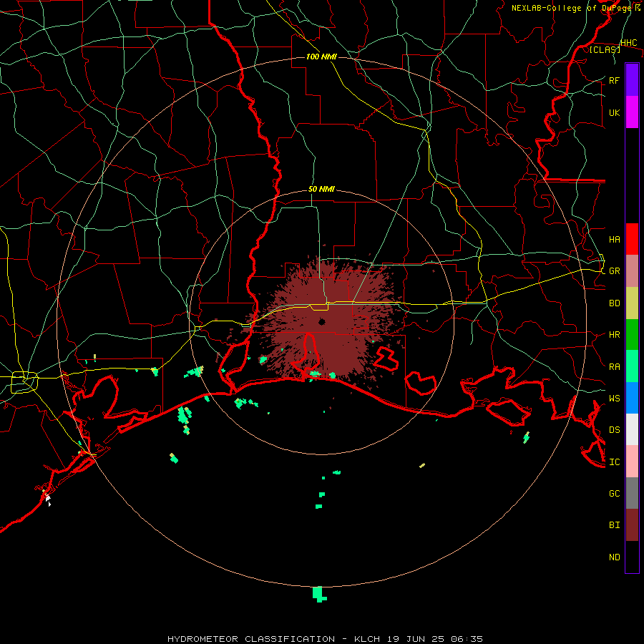Click the HYDROMETEOR CLASSIFICATION title text
Screen dimensions: 644x644
tap(251, 639)
